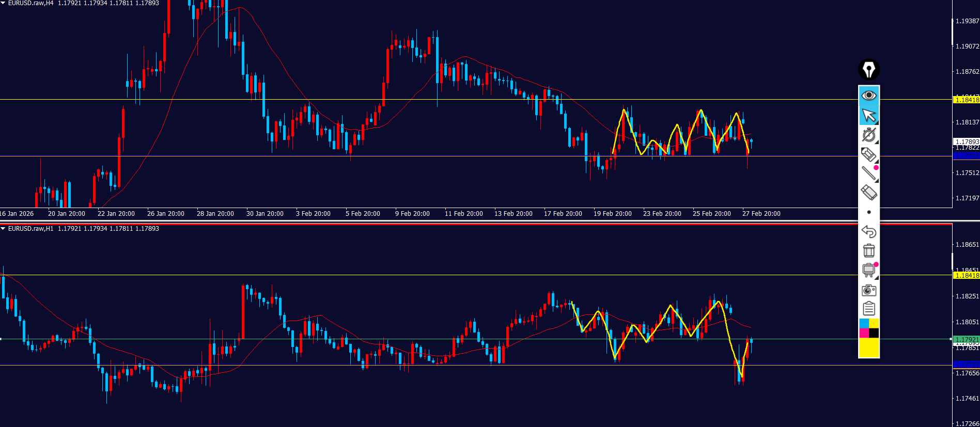
Task: Pick the black color swatch
Action: [x=874, y=333]
